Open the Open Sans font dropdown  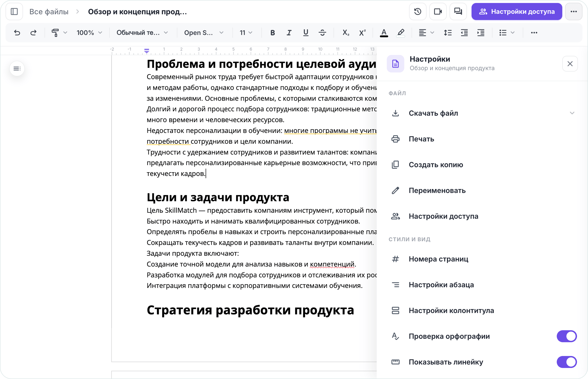pos(204,32)
